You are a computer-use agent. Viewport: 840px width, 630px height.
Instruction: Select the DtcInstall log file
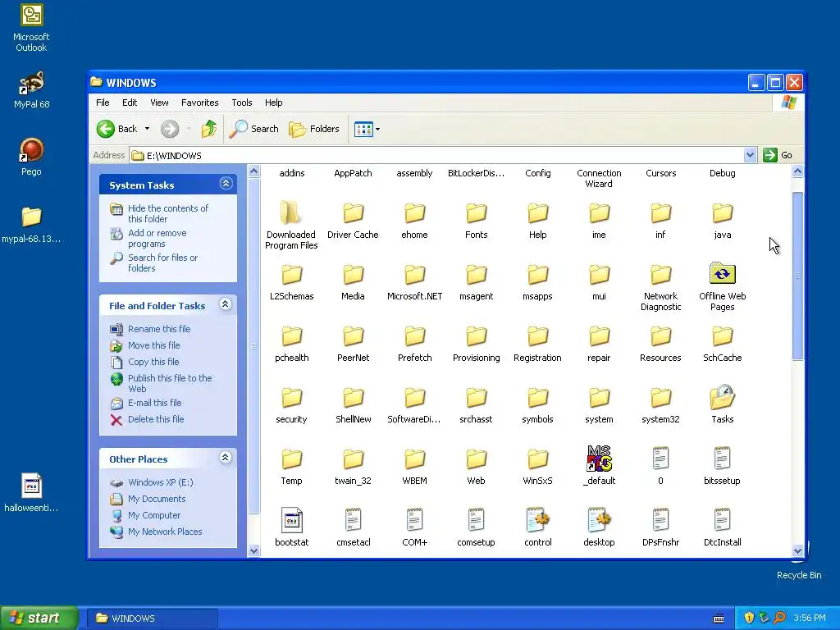pyautogui.click(x=722, y=527)
